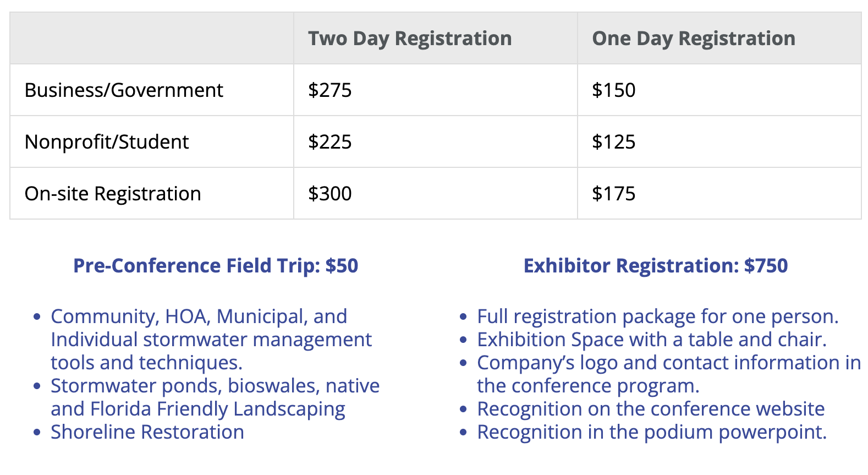The image size is (868, 475).
Task: Click the One Day Registration column header
Action: [694, 39]
